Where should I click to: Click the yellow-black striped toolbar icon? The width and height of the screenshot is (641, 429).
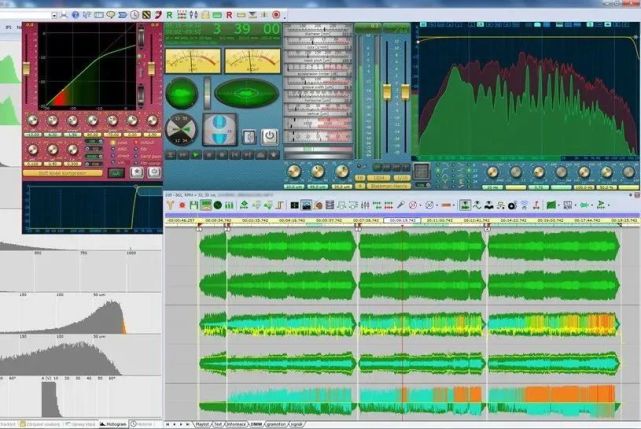146,15
